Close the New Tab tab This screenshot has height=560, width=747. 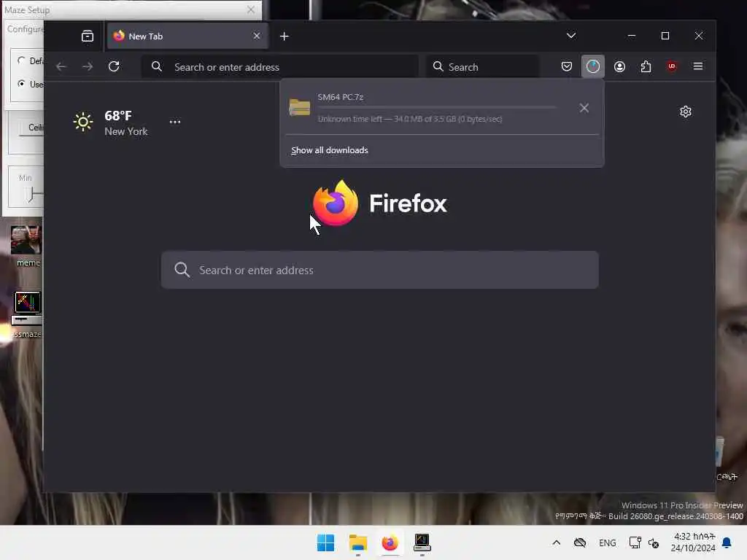[257, 36]
